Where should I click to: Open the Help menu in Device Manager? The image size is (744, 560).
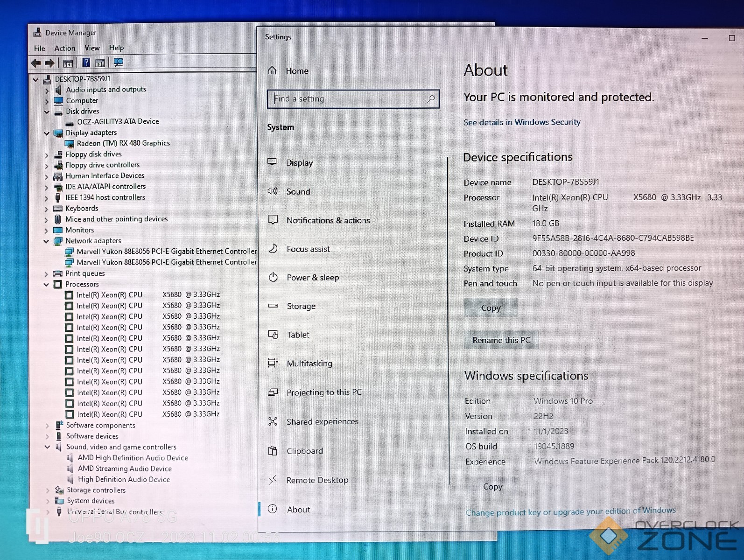coord(116,48)
